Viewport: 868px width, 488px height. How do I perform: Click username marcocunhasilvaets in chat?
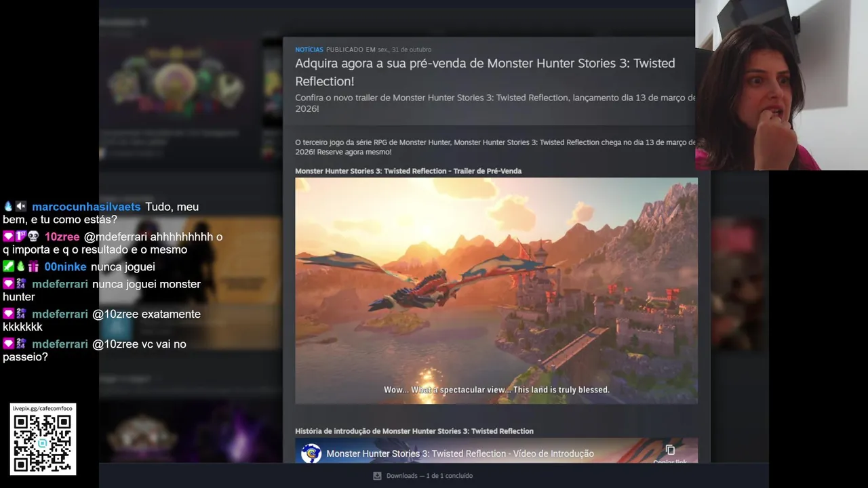[86, 207]
